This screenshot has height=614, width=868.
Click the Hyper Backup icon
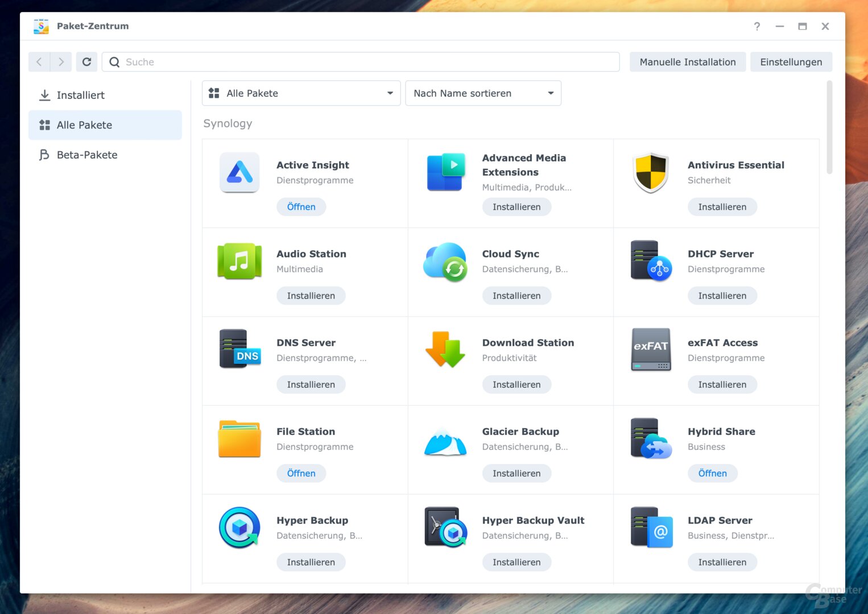(239, 527)
